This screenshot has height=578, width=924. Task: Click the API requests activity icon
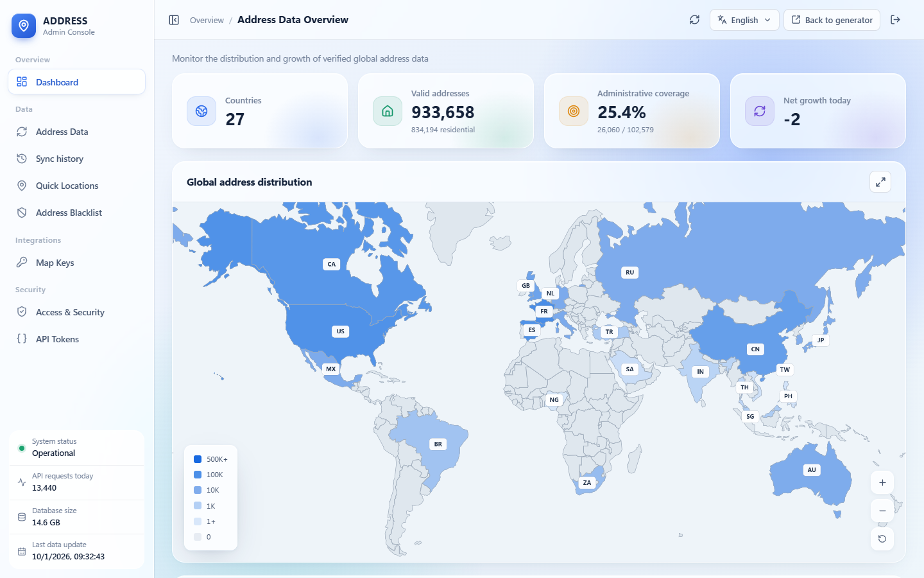tap(22, 482)
